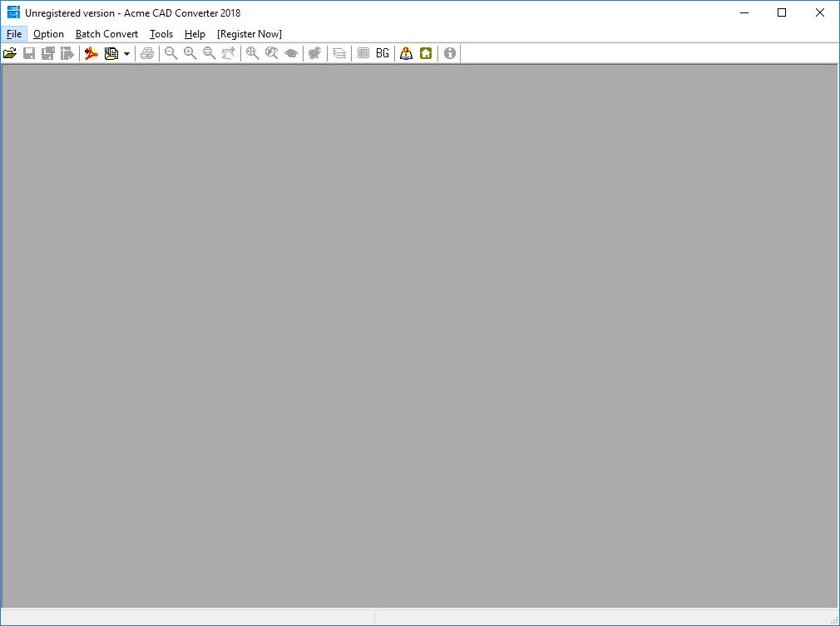Open the Tools menu

coord(161,34)
